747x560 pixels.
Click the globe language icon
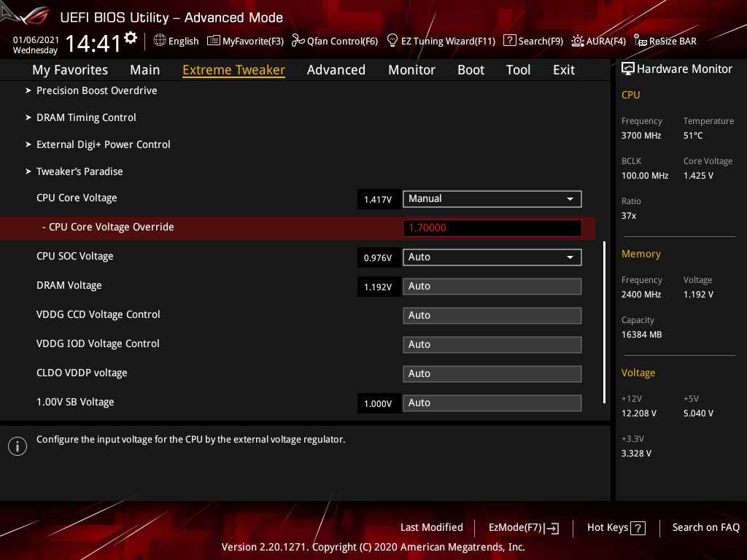(160, 41)
